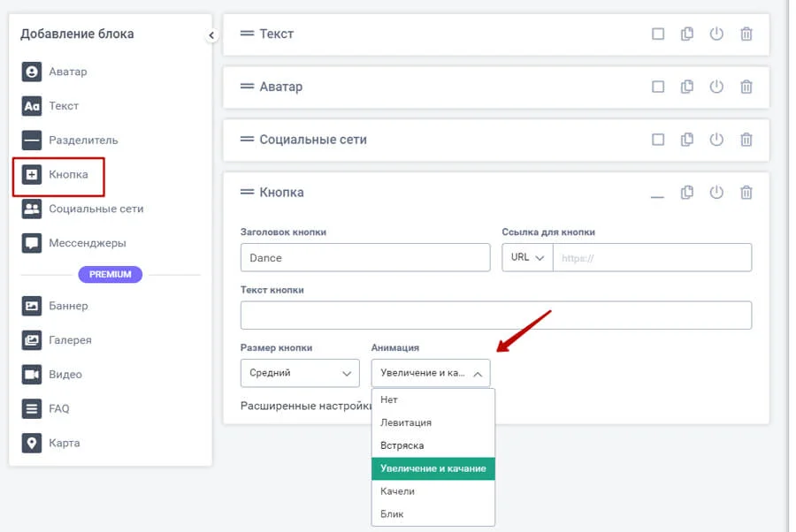Viewport: 796px width, 532px height.
Task: Click the Текст кнопки input field
Action: point(495,315)
